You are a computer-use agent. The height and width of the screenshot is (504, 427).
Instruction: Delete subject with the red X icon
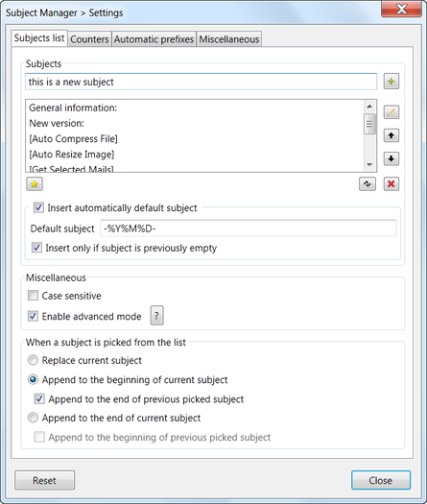(x=391, y=184)
